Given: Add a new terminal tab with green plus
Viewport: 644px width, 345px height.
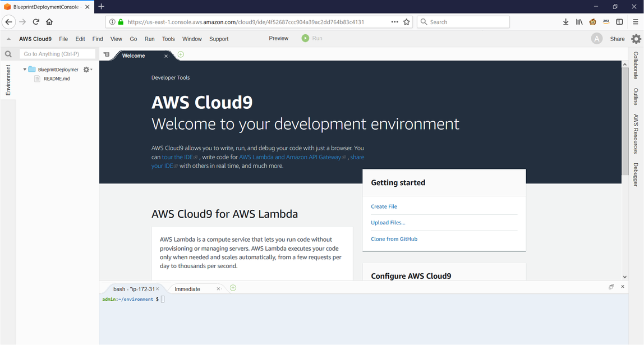Looking at the screenshot, I should point(233,288).
